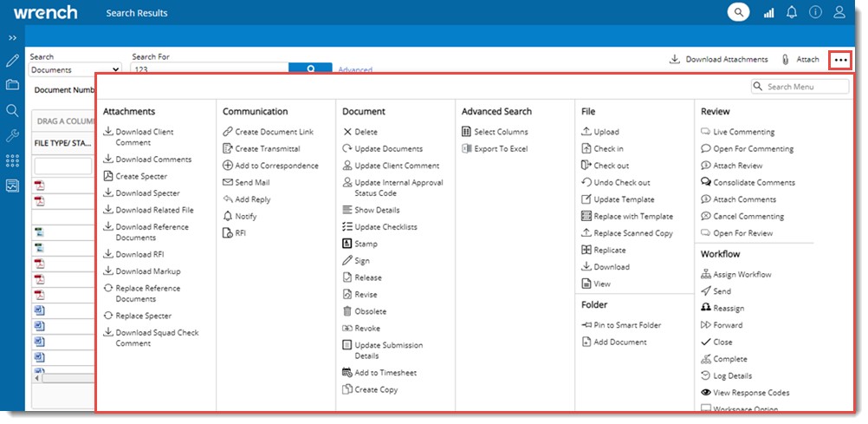The image size is (868, 424).
Task: Select Create Transmittal from Communication menu
Action: [x=268, y=149]
